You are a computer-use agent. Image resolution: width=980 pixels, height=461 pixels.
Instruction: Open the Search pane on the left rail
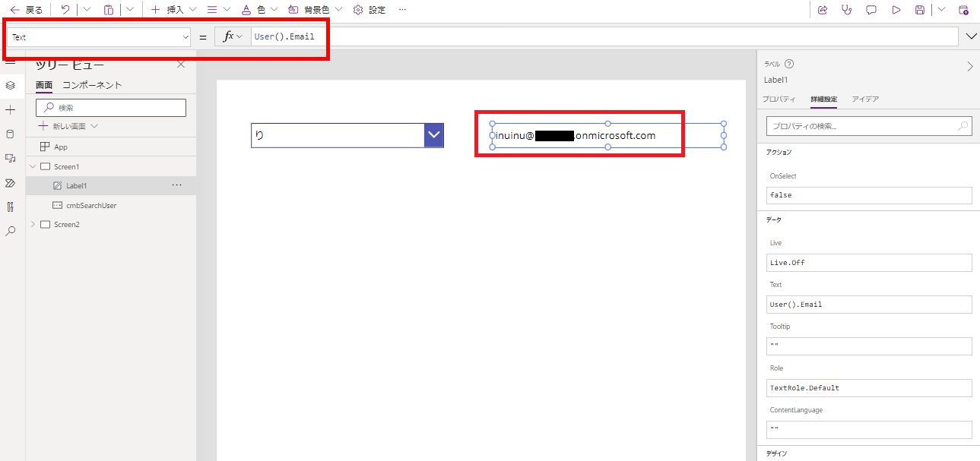pos(11,231)
